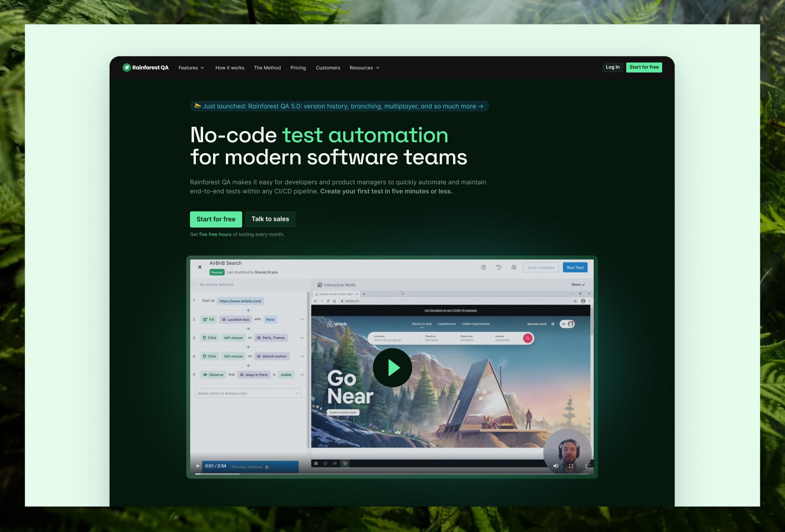Click the Windows Start button

316,463
